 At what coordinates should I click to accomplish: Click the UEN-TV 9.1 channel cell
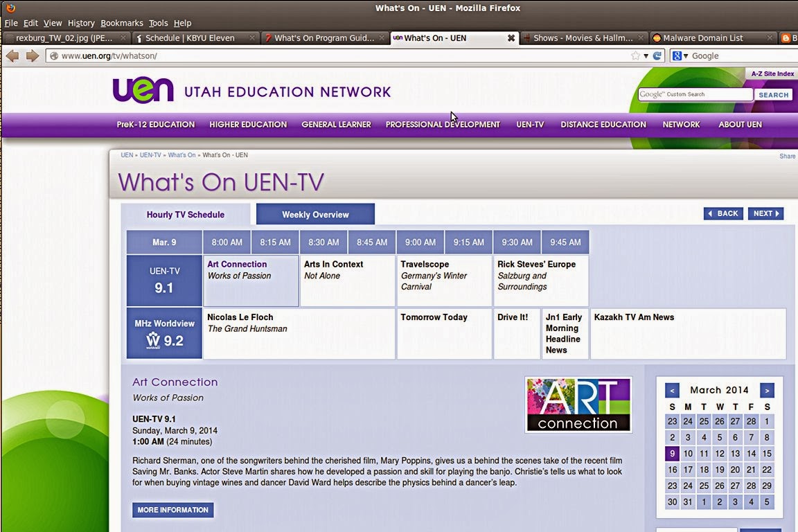coord(164,281)
